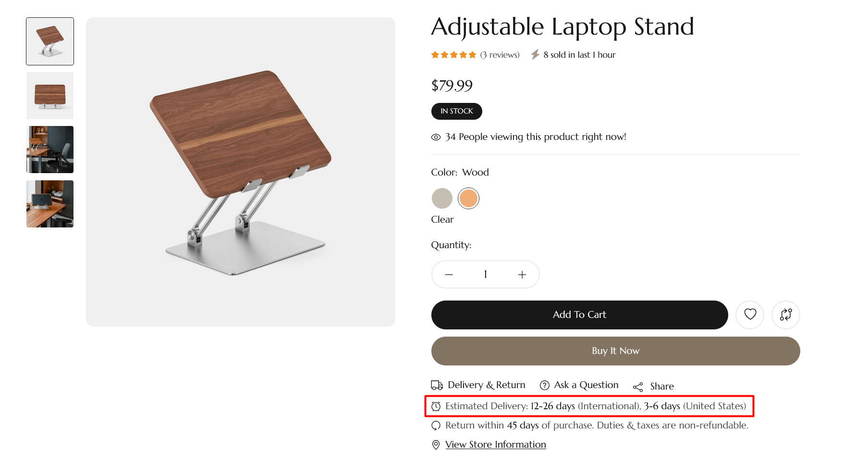Click Add To Cart button
This screenshot has height=465, width=868.
click(579, 315)
